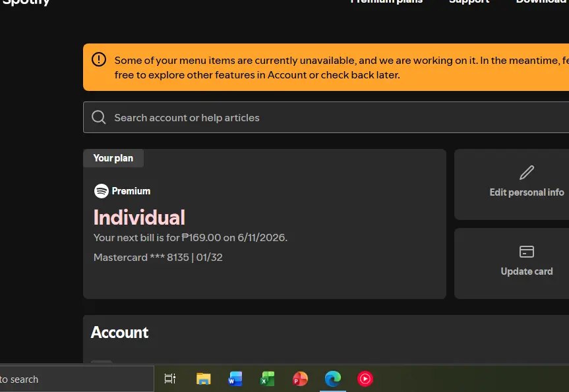Image resolution: width=569 pixels, height=392 pixels.
Task: Open the Premium plans menu item
Action: (x=386, y=2)
